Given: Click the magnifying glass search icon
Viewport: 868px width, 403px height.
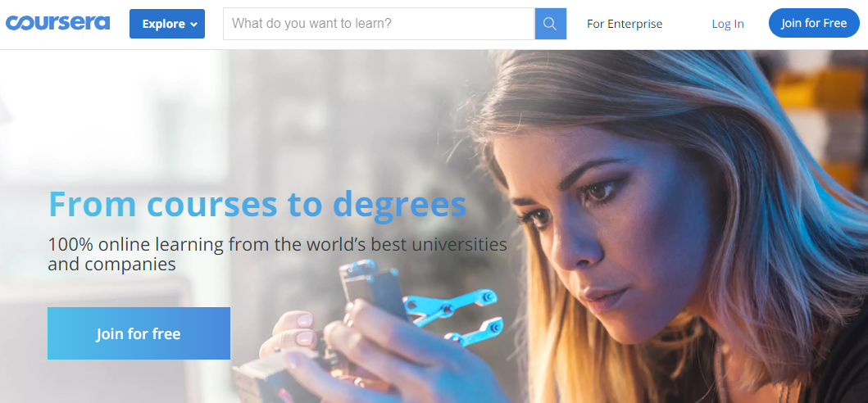Looking at the screenshot, I should click(x=550, y=24).
